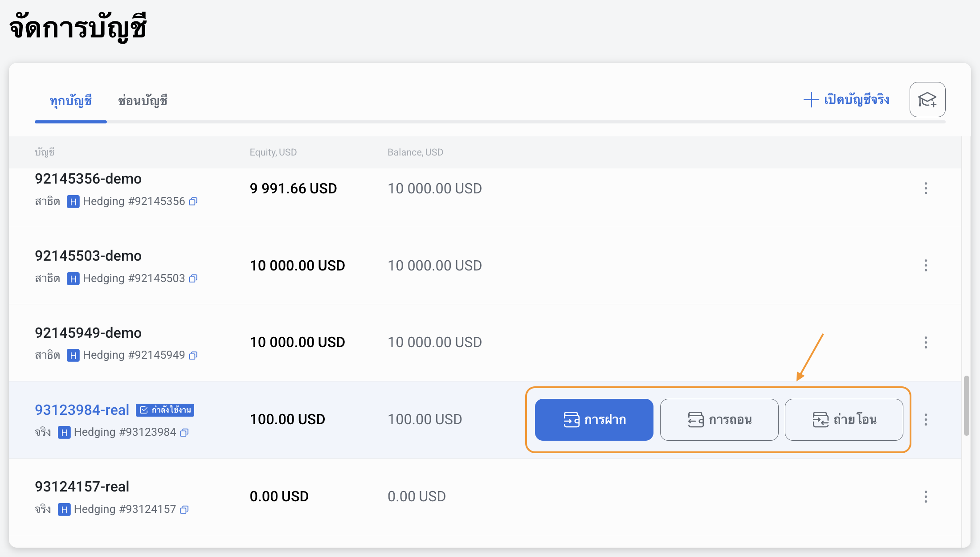
Task: Copy account number #92145503 icon
Action: pyautogui.click(x=193, y=278)
